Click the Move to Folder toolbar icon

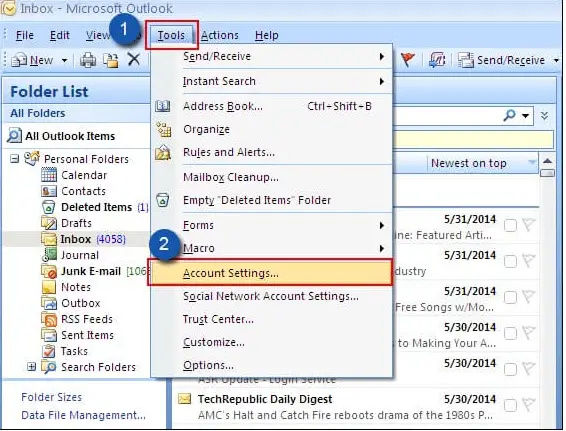click(x=111, y=60)
